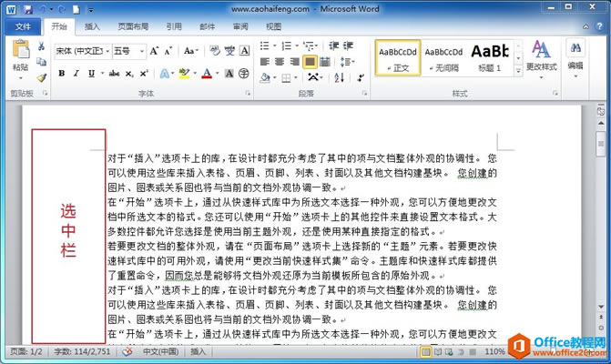Image resolution: width=611 pixels, height=364 pixels.
Task: Pick text highlight yellow color
Action: (184, 74)
